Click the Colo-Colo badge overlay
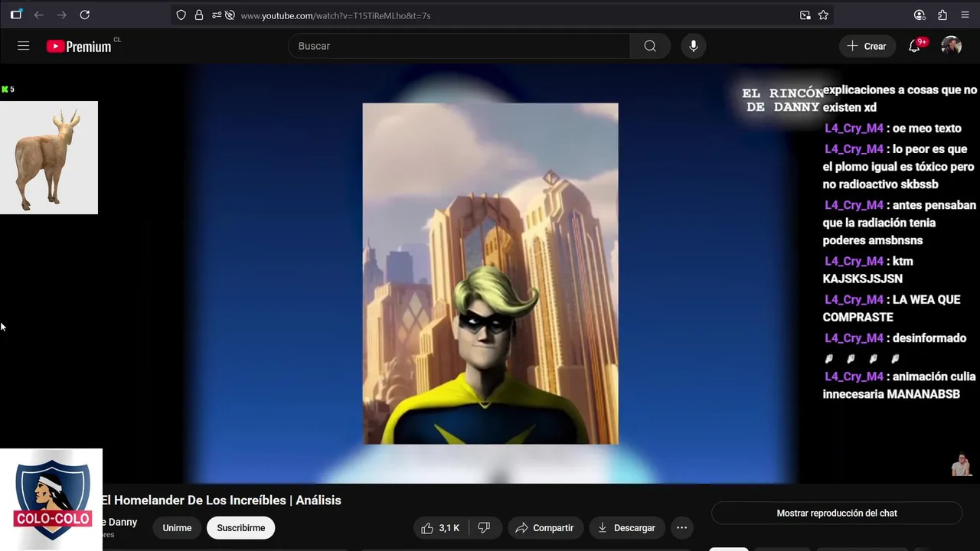The height and width of the screenshot is (551, 980). pos(51,499)
